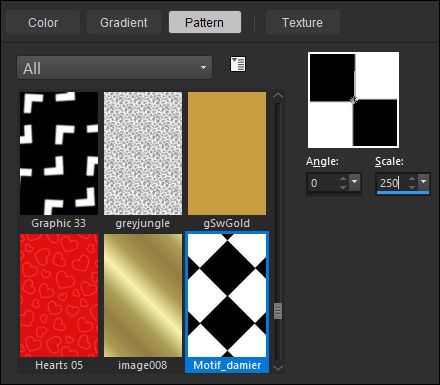
Task: Select the Pattern tab
Action: pyautogui.click(x=205, y=23)
